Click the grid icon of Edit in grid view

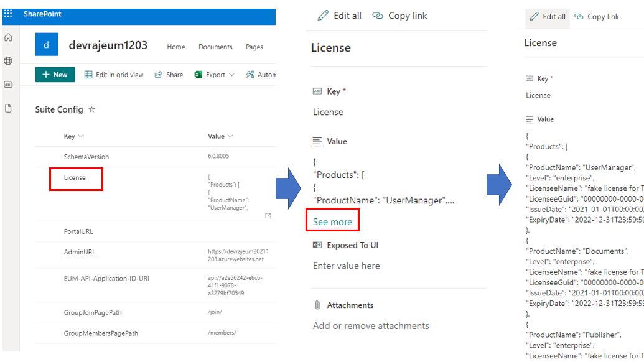(x=88, y=75)
